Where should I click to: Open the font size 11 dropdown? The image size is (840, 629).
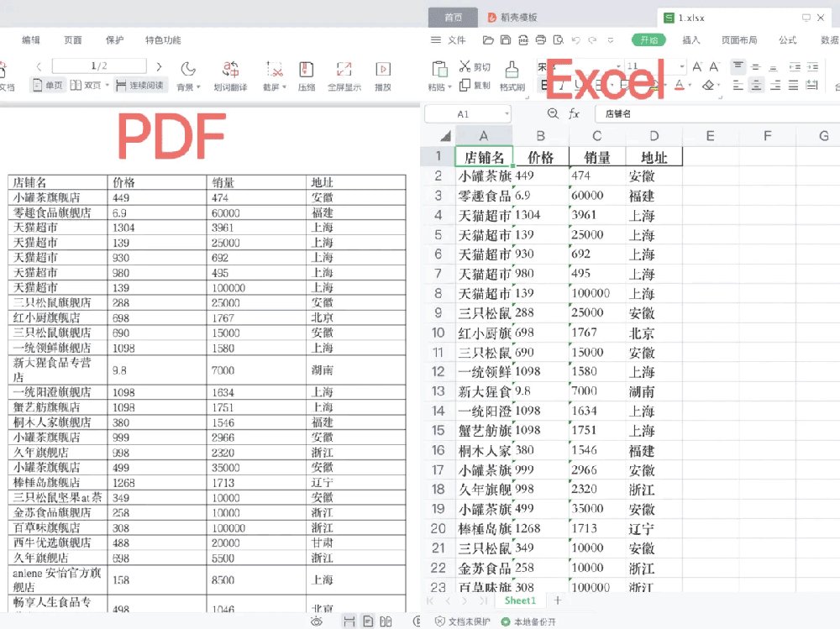[681, 66]
